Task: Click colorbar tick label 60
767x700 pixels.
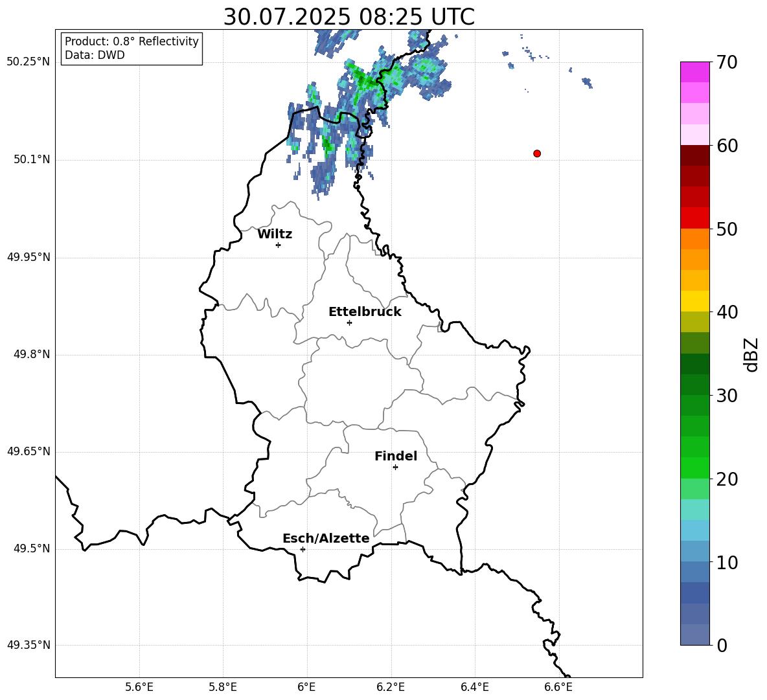Action: pyautogui.click(x=727, y=146)
